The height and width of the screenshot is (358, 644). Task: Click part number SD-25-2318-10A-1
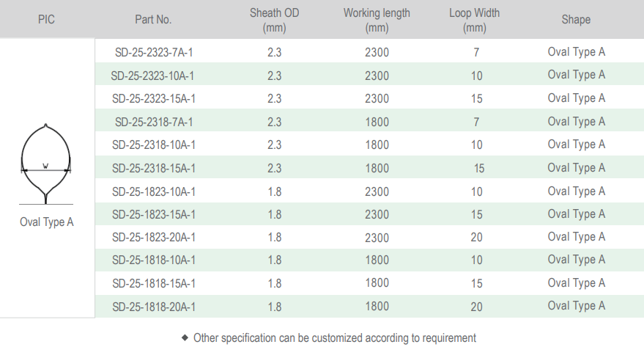[x=154, y=145]
